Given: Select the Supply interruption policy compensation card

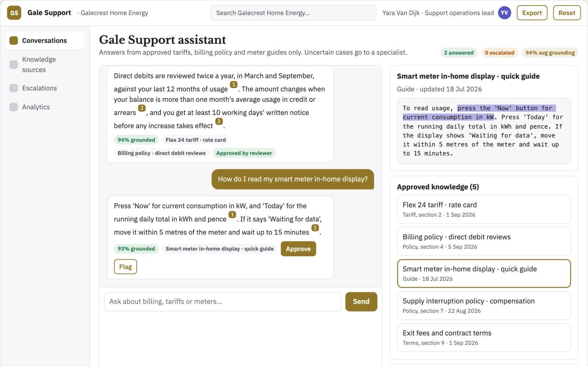Looking at the screenshot, I should coord(484,306).
